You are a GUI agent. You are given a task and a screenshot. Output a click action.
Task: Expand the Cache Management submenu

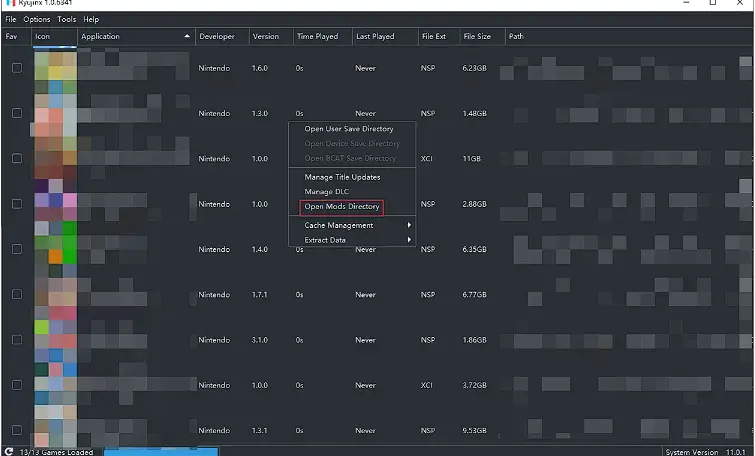(356, 225)
